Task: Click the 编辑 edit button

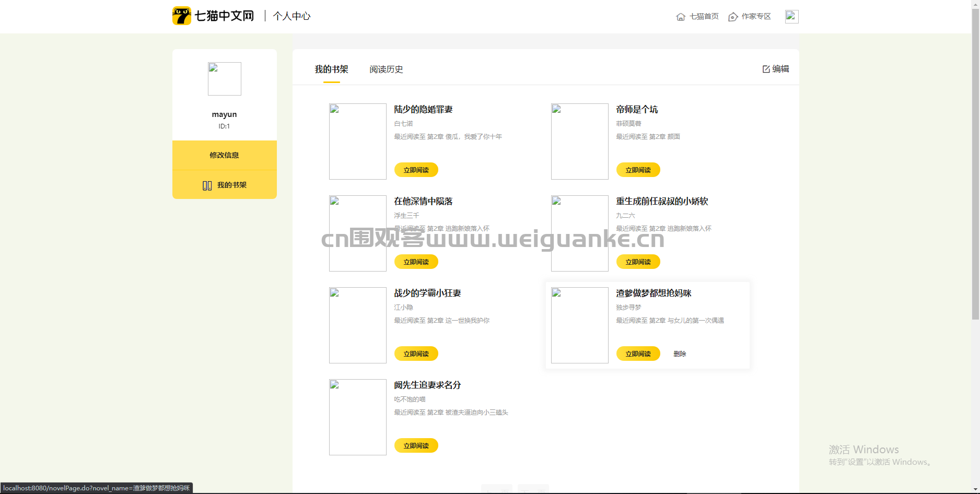Action: pos(776,69)
